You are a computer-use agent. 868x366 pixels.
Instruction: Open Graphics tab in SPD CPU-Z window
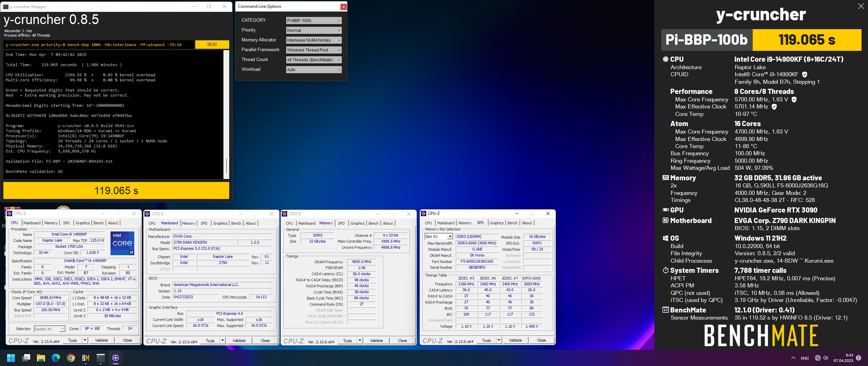click(x=496, y=223)
